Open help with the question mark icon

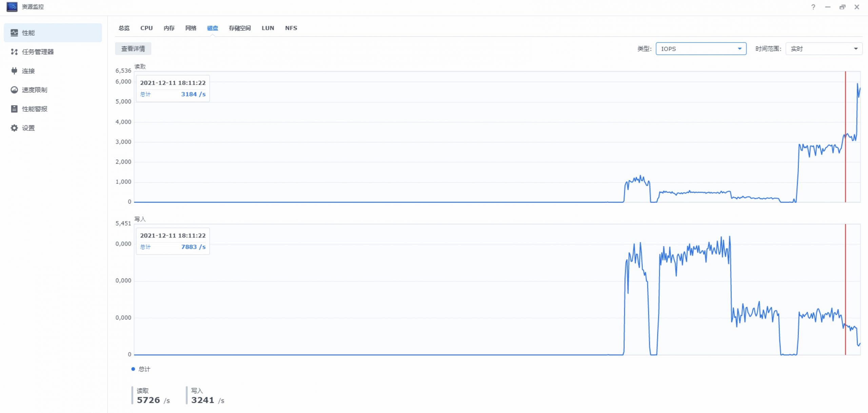(x=813, y=7)
